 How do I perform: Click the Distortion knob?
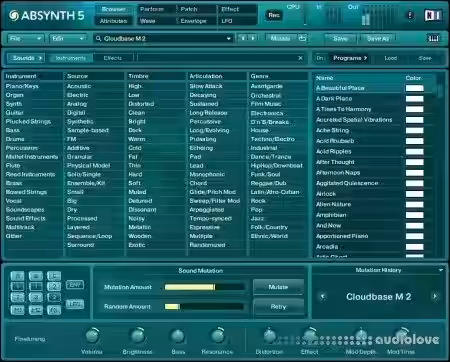coord(269,335)
